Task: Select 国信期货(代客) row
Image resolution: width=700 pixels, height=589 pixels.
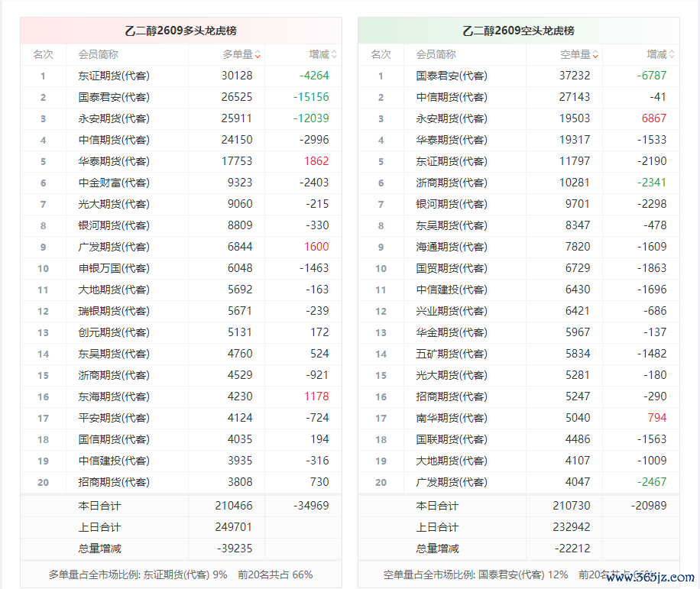Action: click(x=181, y=440)
